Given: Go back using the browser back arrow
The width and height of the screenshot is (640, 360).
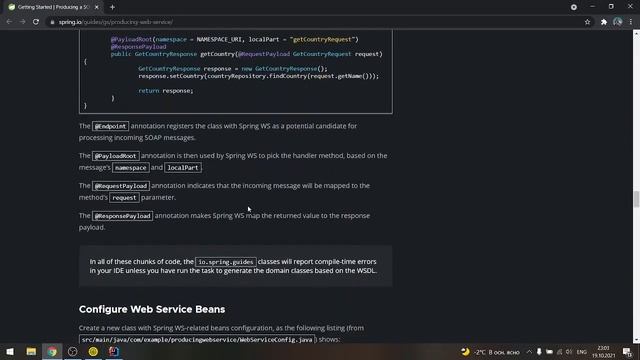Looking at the screenshot, I should 9,22.
